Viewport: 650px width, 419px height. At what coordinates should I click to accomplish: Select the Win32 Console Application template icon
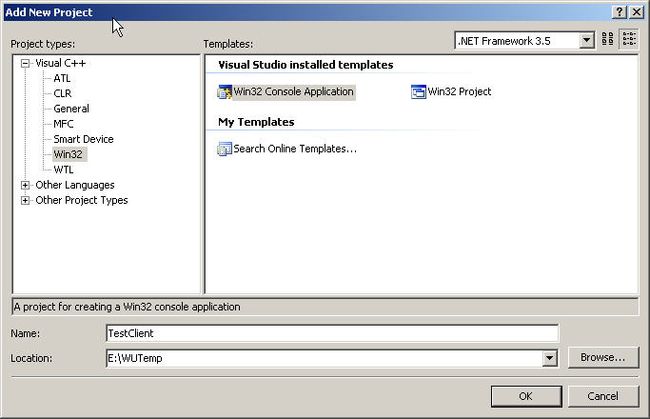pos(225,92)
